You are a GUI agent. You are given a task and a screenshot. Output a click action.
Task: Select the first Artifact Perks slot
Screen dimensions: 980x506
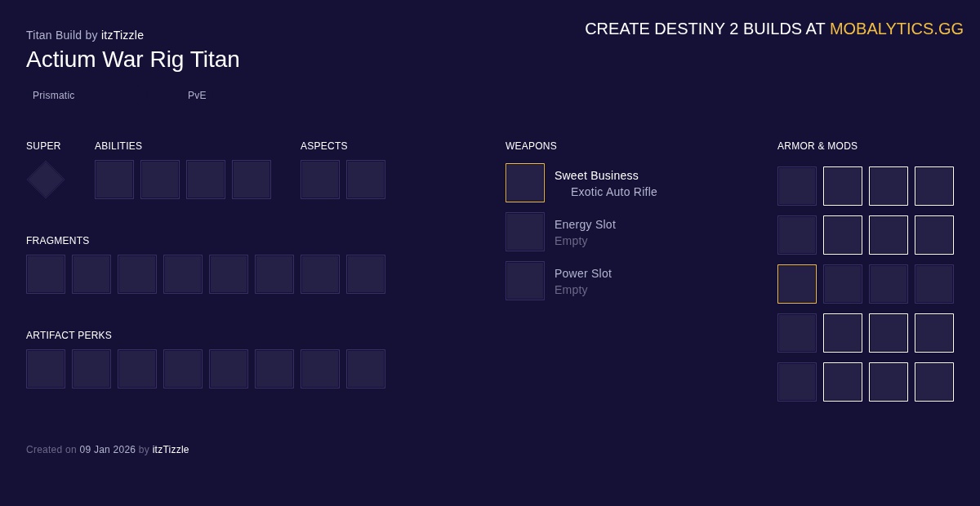coord(46,369)
